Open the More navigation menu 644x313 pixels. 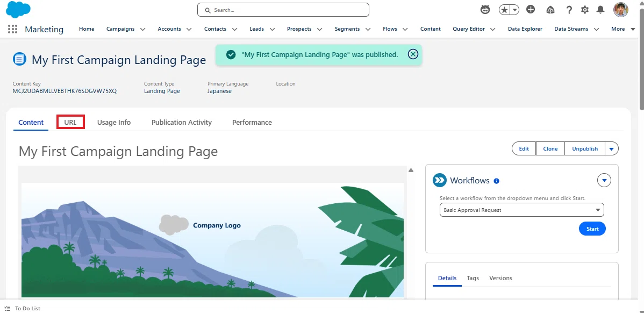[623, 29]
